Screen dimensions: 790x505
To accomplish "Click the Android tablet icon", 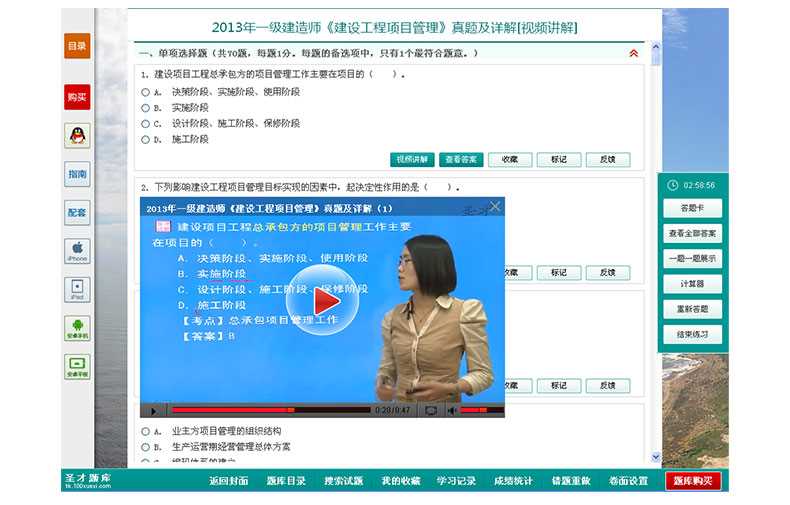I will tap(77, 367).
